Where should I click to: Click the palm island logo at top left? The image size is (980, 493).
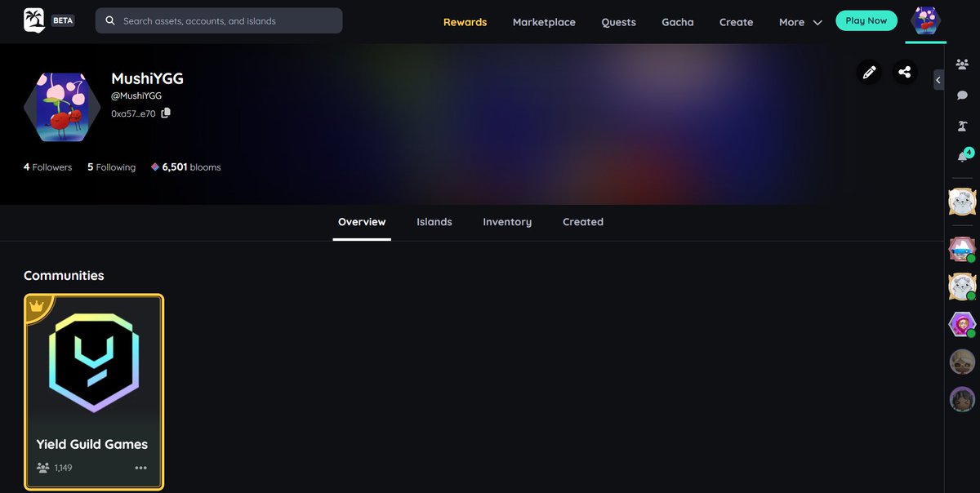tap(34, 20)
